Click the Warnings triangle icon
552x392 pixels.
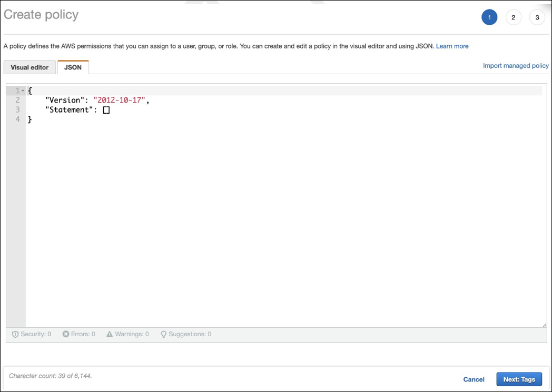pyautogui.click(x=110, y=334)
